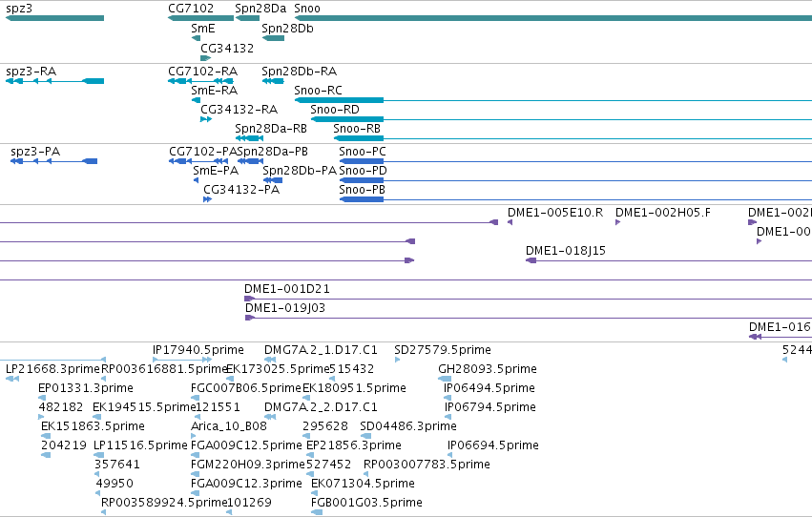This screenshot has width=812, height=517.
Task: Click the spz3-PA coding glyph
Action: click(x=53, y=161)
